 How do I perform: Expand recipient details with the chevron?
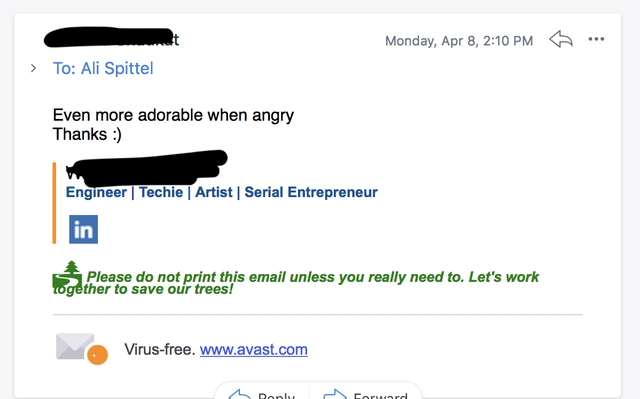[x=33, y=68]
